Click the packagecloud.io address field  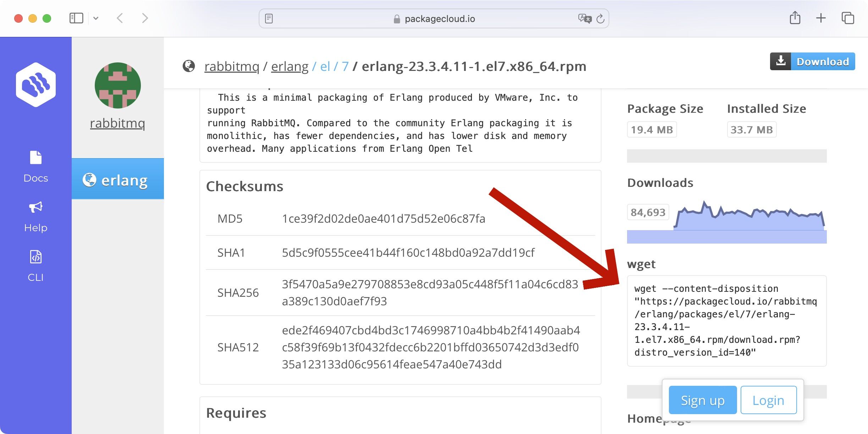439,18
